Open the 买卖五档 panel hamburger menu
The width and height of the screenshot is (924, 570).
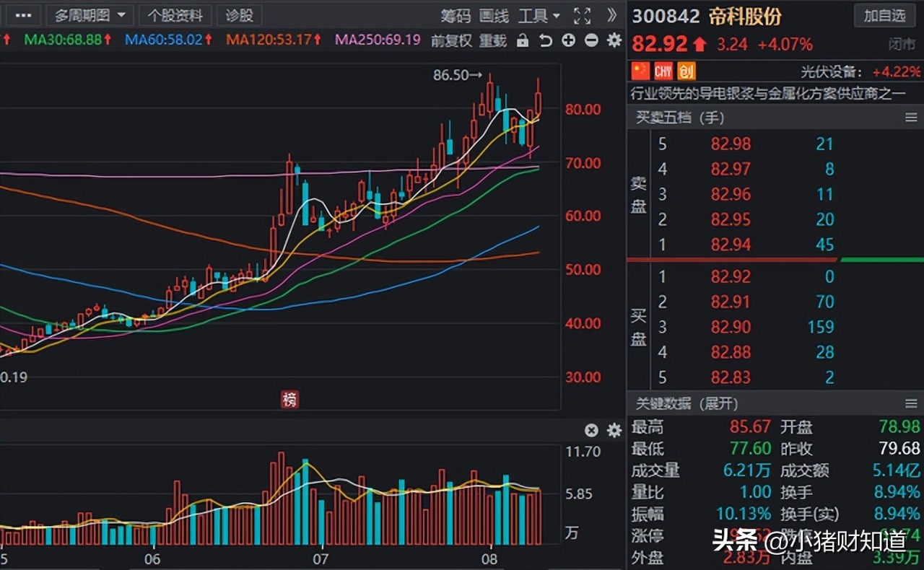pyautogui.click(x=912, y=117)
